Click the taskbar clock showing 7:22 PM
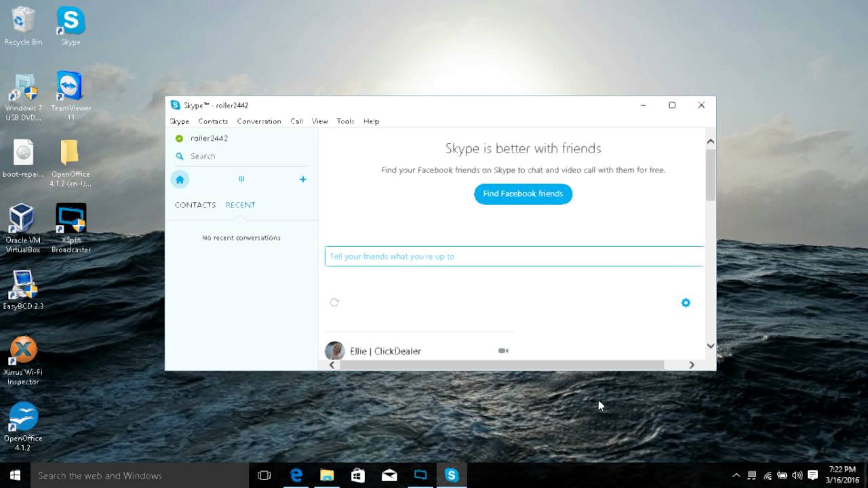 842,475
